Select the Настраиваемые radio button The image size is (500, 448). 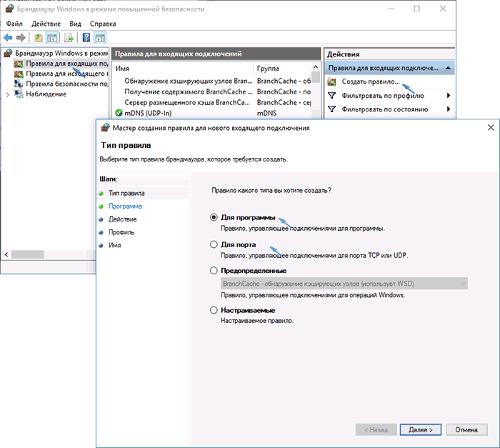click(214, 310)
